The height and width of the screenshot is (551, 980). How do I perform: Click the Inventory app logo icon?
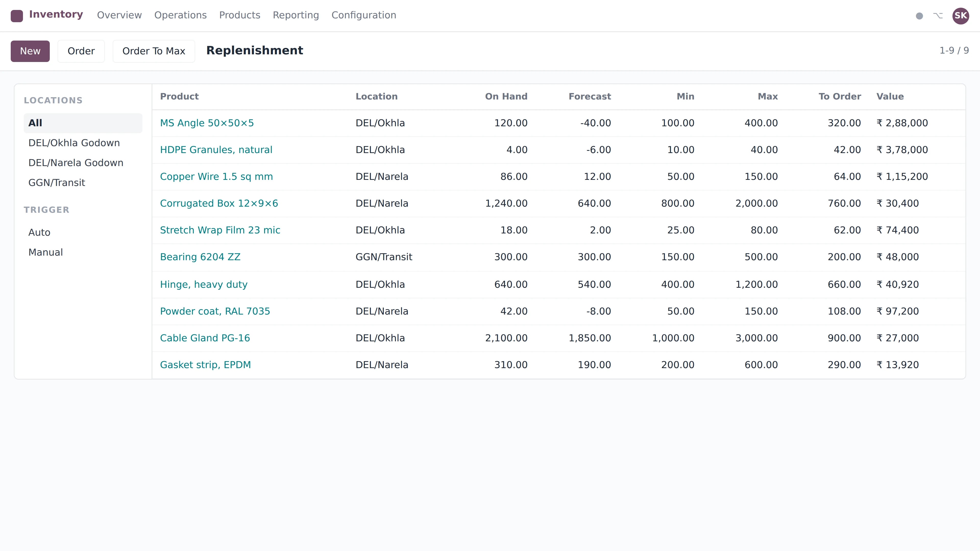pos(17,16)
